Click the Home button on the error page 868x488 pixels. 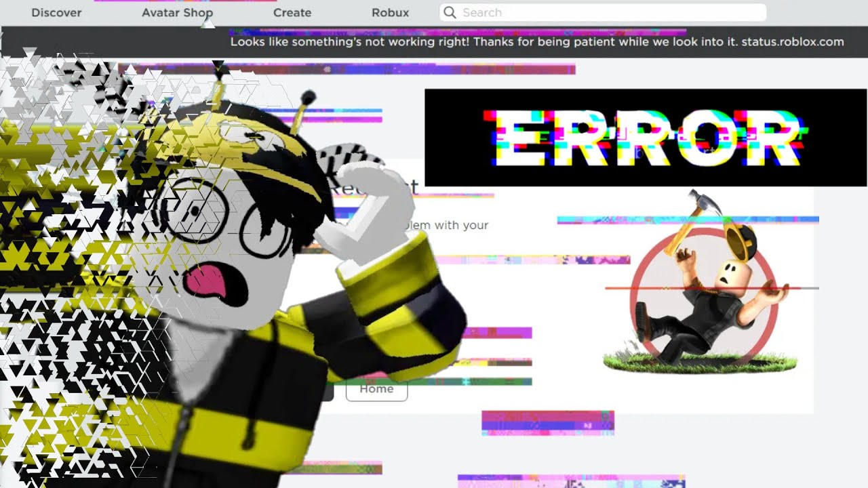coord(376,389)
